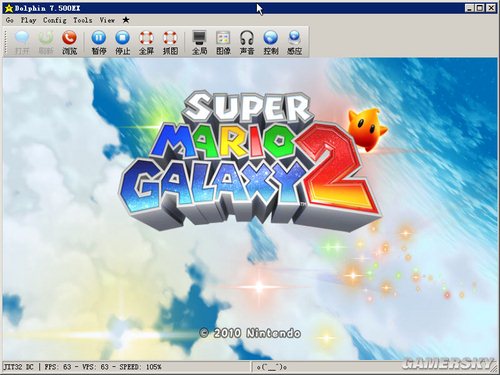500x375 pixels.
Task: Open the Tools menu
Action: [x=83, y=20]
